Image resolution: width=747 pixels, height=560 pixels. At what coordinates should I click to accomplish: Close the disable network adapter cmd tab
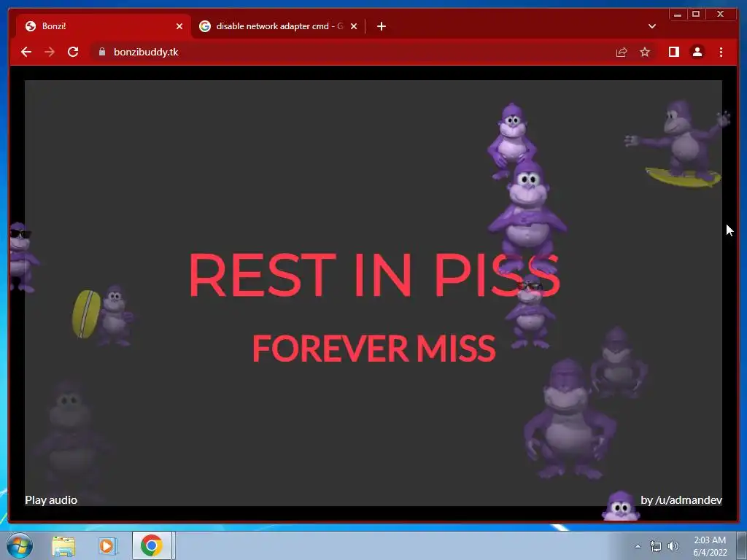(x=354, y=26)
